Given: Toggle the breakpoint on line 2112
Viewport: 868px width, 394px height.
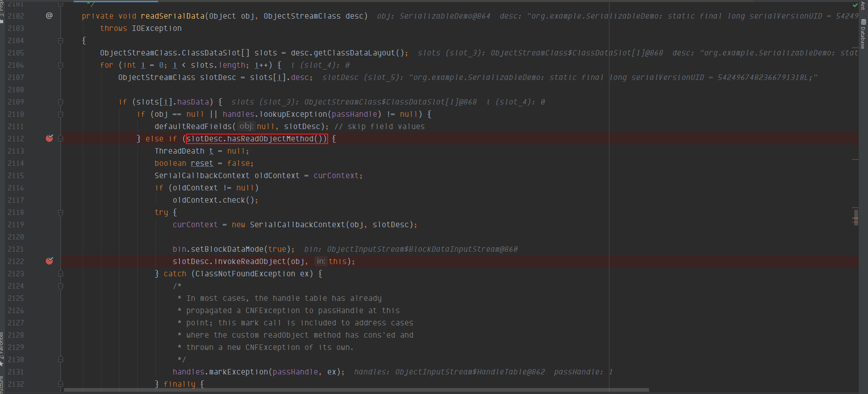Looking at the screenshot, I should [x=50, y=138].
